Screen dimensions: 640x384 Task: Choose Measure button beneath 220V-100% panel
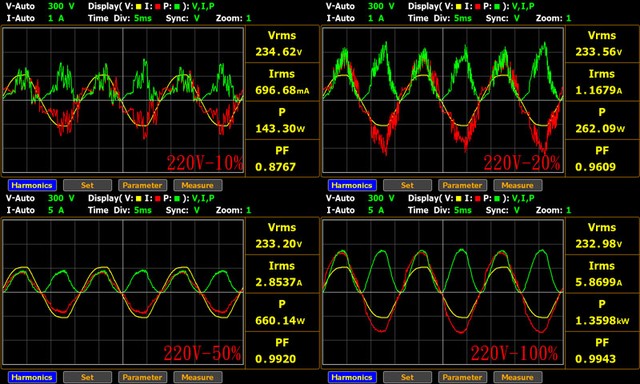(x=518, y=377)
